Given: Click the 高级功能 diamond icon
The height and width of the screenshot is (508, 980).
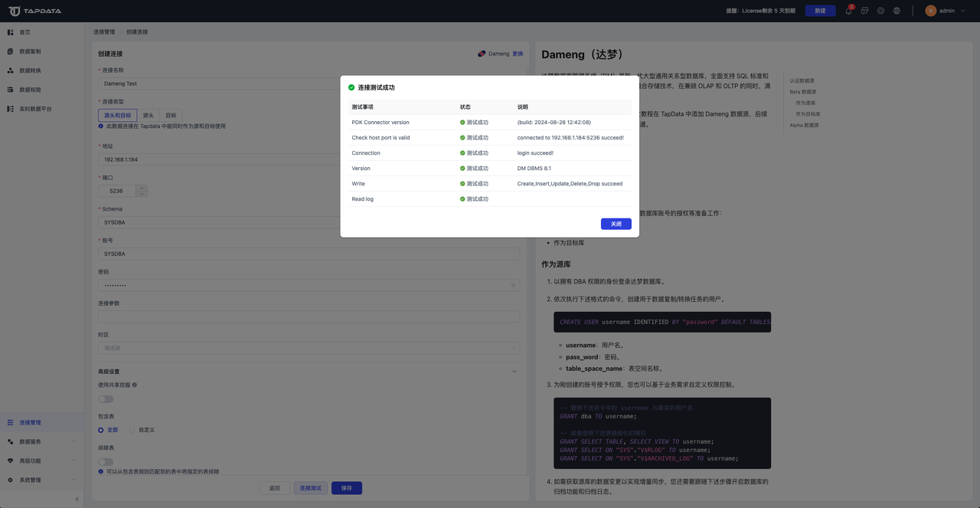Looking at the screenshot, I should pyautogui.click(x=10, y=460).
